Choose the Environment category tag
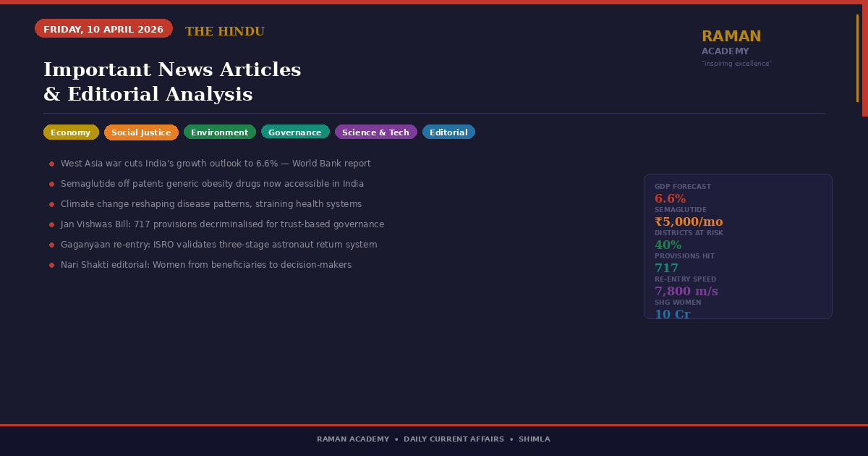868x456 pixels. 219,132
